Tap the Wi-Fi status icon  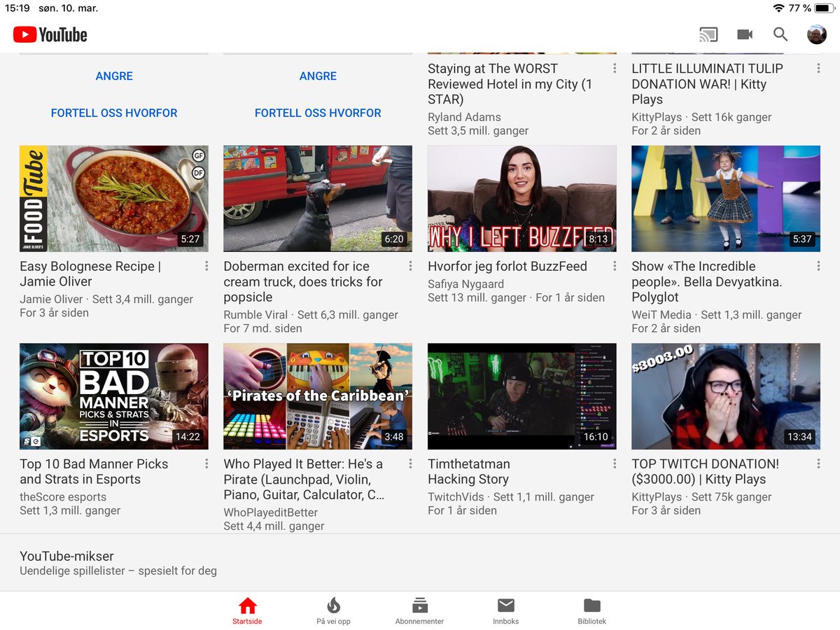[779, 8]
